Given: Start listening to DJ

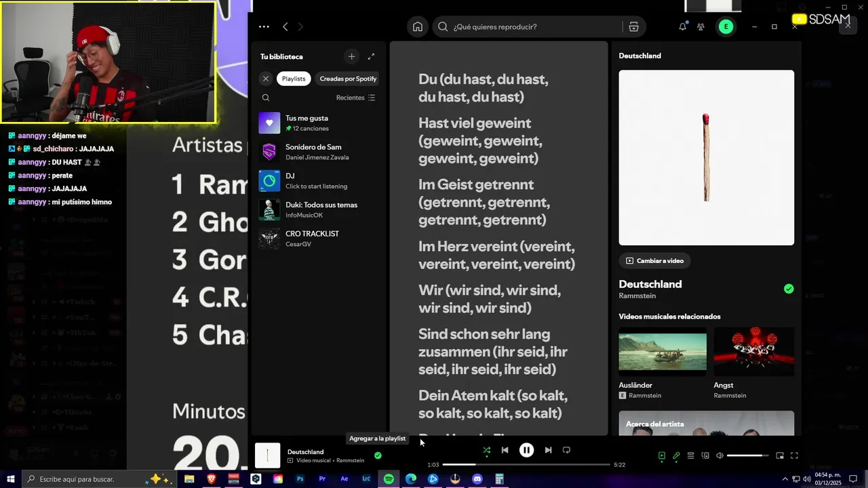Looking at the screenshot, I should pyautogui.click(x=319, y=181).
